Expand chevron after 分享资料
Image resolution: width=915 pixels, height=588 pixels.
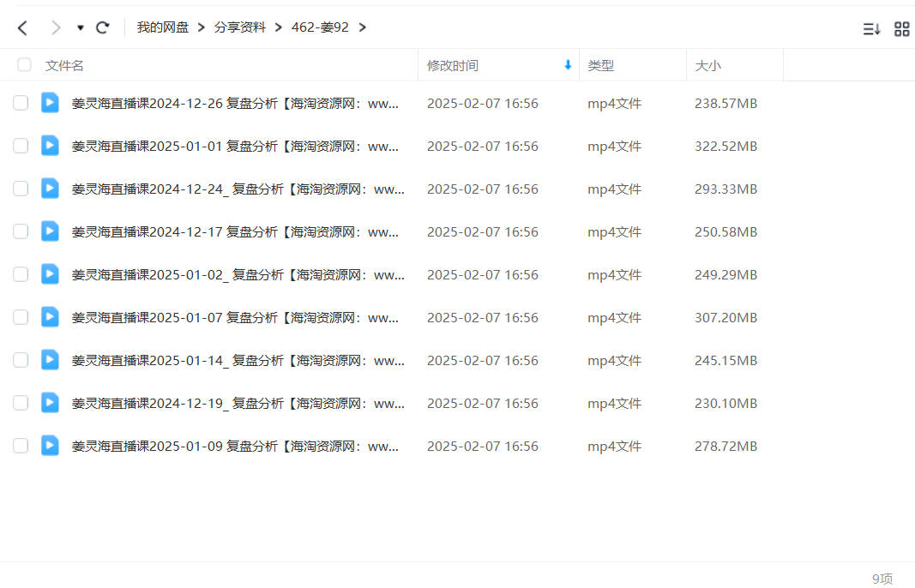pos(279,27)
